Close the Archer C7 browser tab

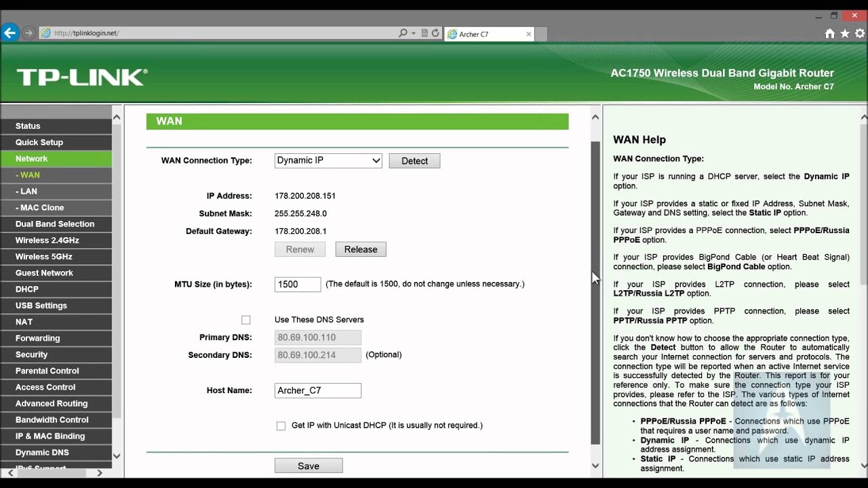529,34
